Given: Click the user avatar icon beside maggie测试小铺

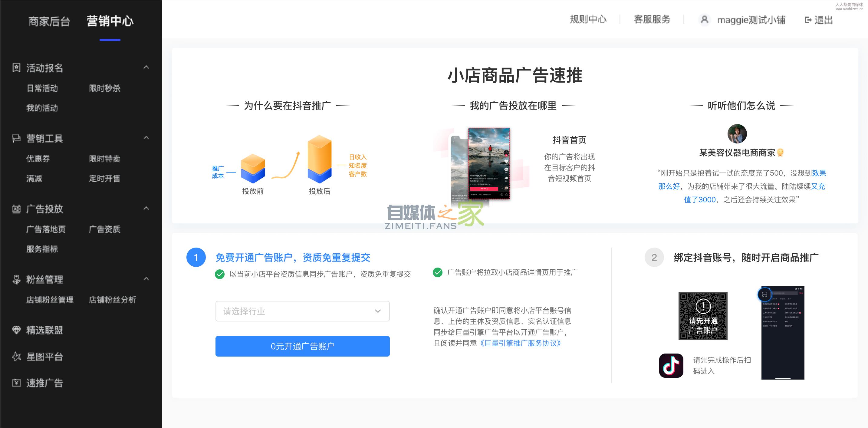Looking at the screenshot, I should (x=704, y=20).
